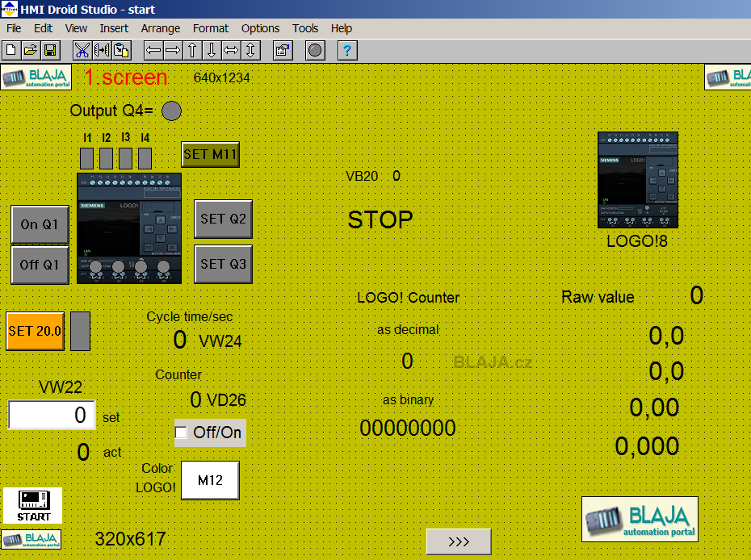The image size is (751, 560).
Task: Click the vertical double-arrow toolbar icon
Action: point(250,50)
